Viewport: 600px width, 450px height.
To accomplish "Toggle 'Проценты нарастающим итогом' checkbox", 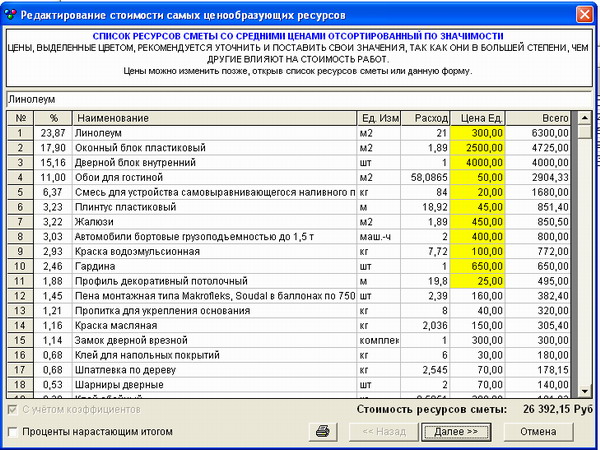I will click(x=13, y=432).
